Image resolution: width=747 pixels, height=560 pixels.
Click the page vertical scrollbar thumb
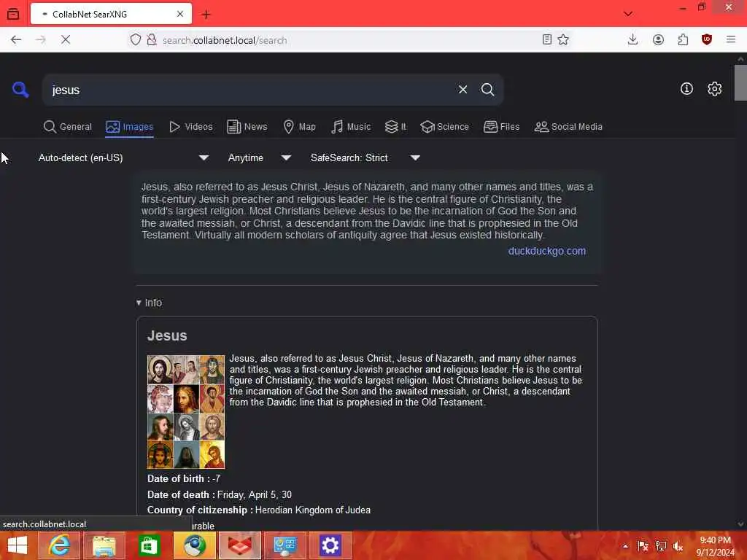(x=740, y=83)
